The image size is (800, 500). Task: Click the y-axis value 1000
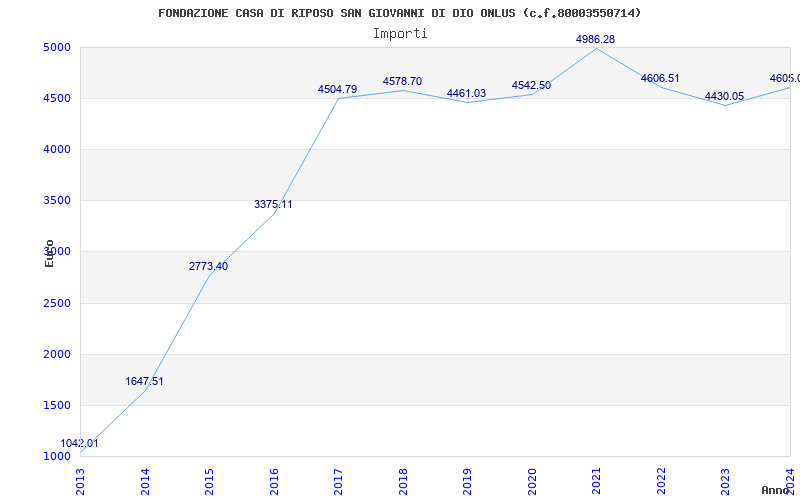click(57, 456)
